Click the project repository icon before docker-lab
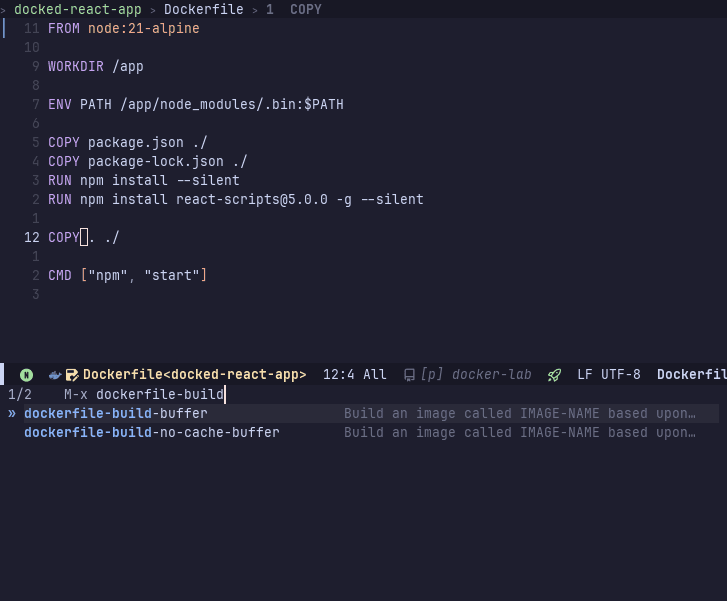727x601 pixels. point(409,375)
